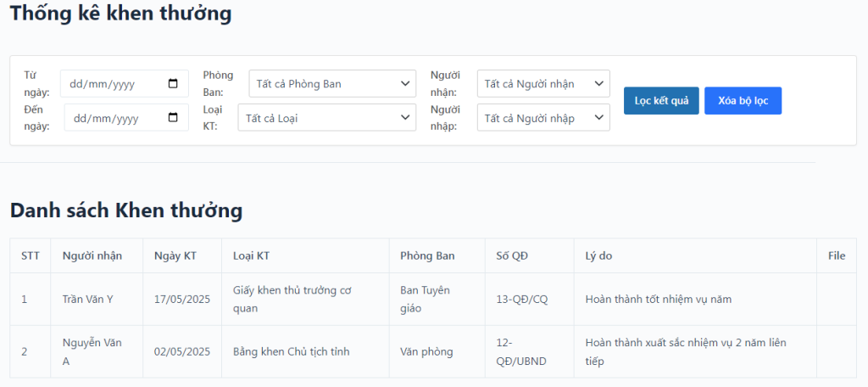Clear filters with Xóa bộ lọc button

click(743, 101)
